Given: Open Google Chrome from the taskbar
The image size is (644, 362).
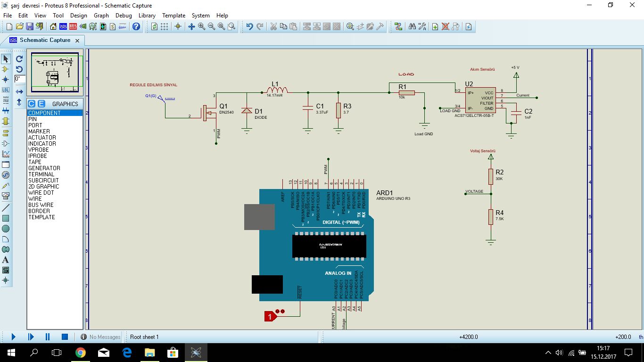Looking at the screenshot, I should pyautogui.click(x=81, y=352).
